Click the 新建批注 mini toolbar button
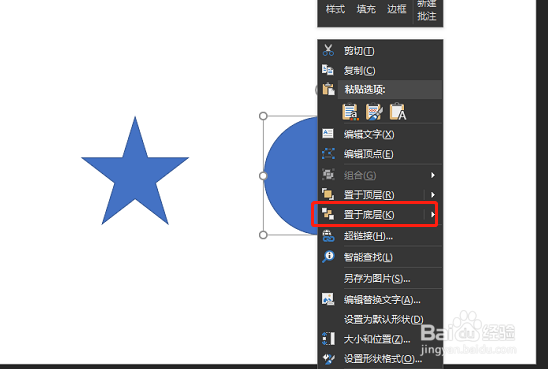Screen dimensions: 548x369 [427, 10]
